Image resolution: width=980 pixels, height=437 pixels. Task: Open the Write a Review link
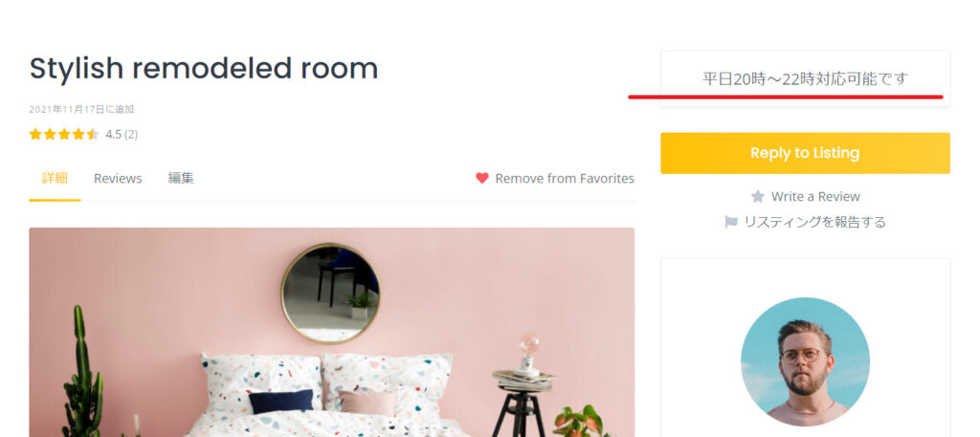point(815,197)
